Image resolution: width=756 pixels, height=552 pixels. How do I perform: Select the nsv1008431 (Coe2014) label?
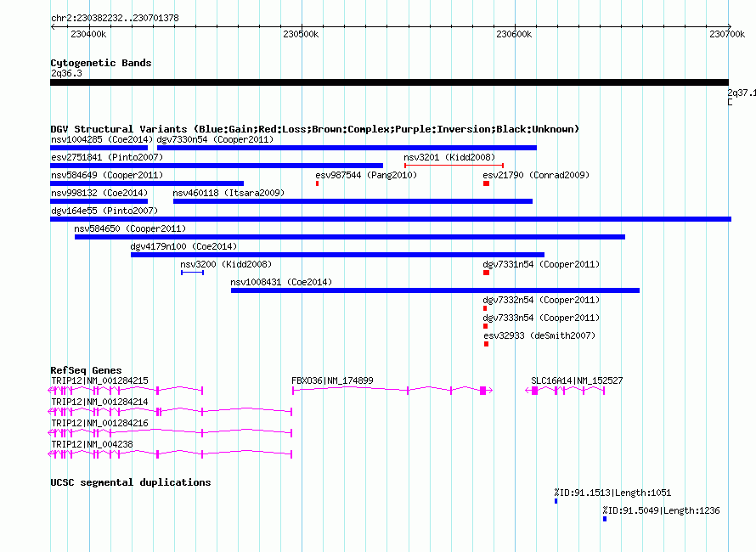pos(281,282)
